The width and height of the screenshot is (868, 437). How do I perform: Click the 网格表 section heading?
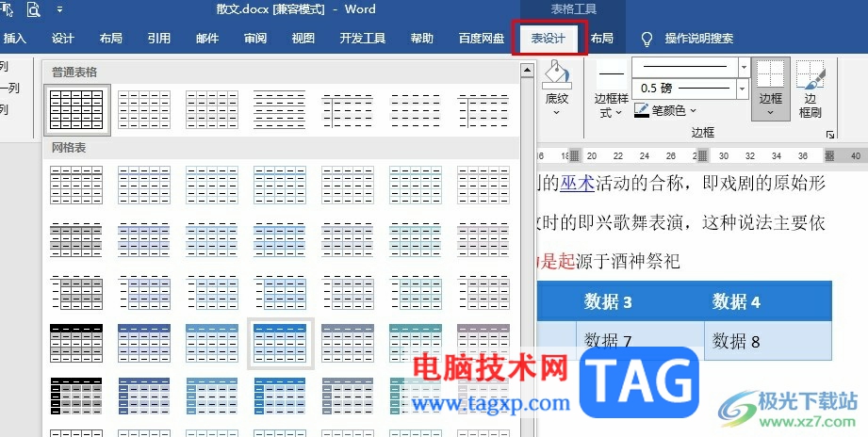(69, 148)
